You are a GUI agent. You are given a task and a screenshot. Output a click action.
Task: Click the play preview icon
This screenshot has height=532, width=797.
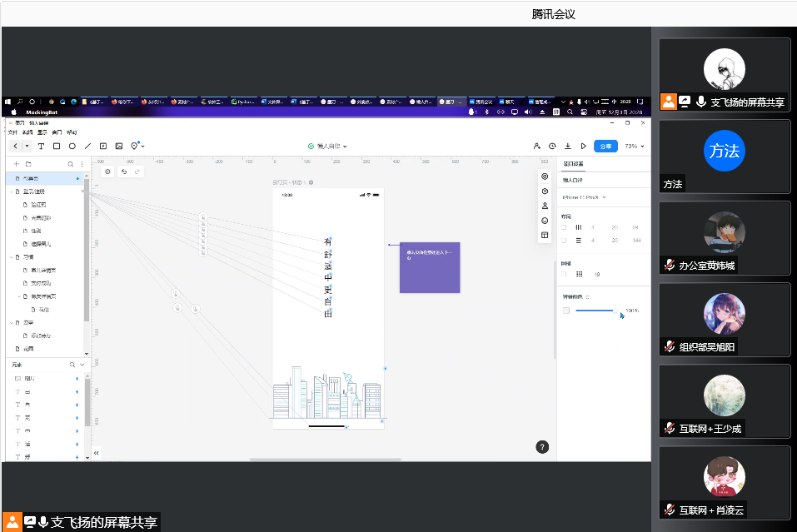click(x=583, y=146)
